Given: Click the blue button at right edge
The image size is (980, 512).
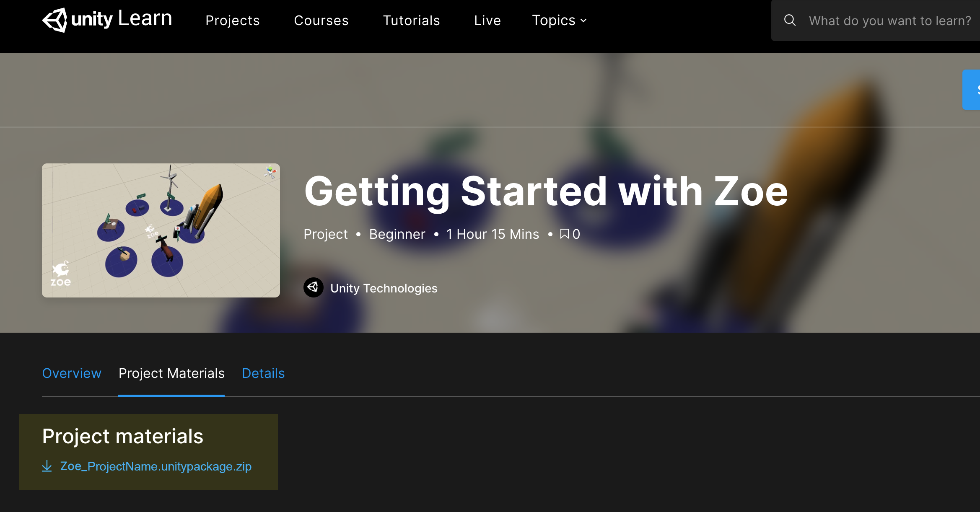Looking at the screenshot, I should (x=972, y=89).
